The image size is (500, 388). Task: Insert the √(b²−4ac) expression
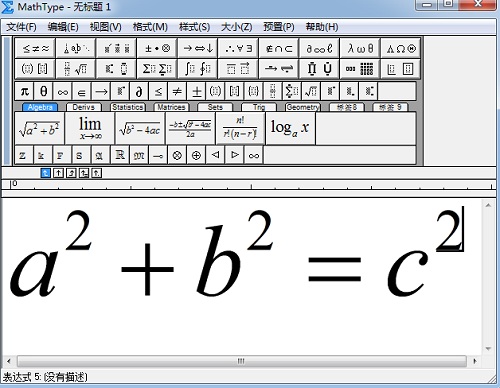140,128
